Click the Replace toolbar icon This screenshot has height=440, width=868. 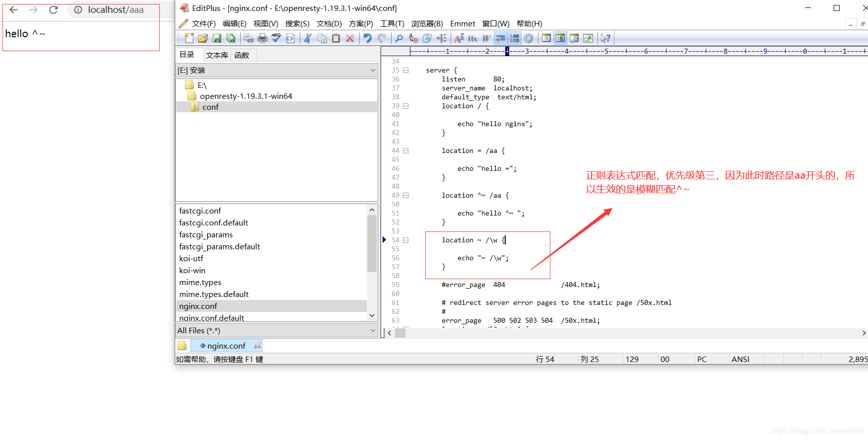tap(413, 38)
